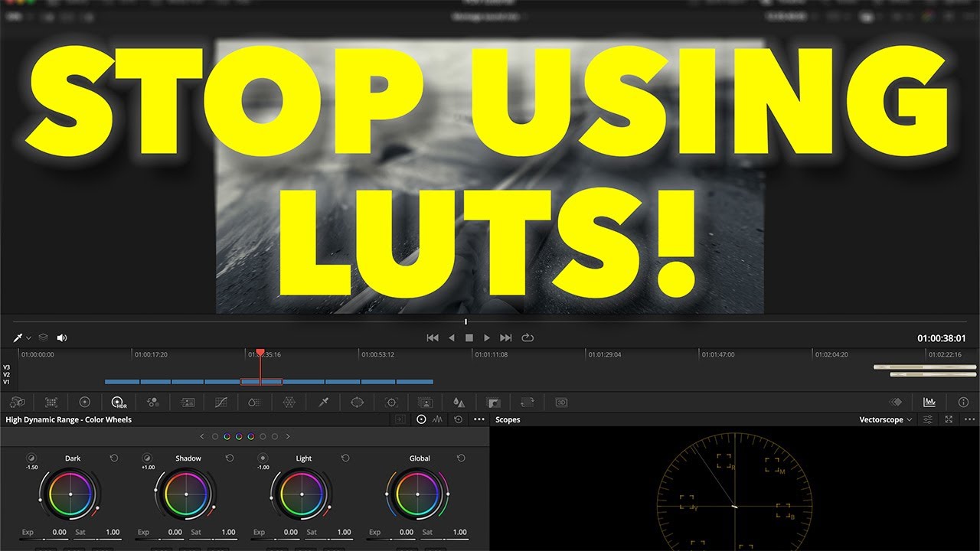Reset all HDR color wheel adjustments
The height and width of the screenshot is (551, 980).
458,419
